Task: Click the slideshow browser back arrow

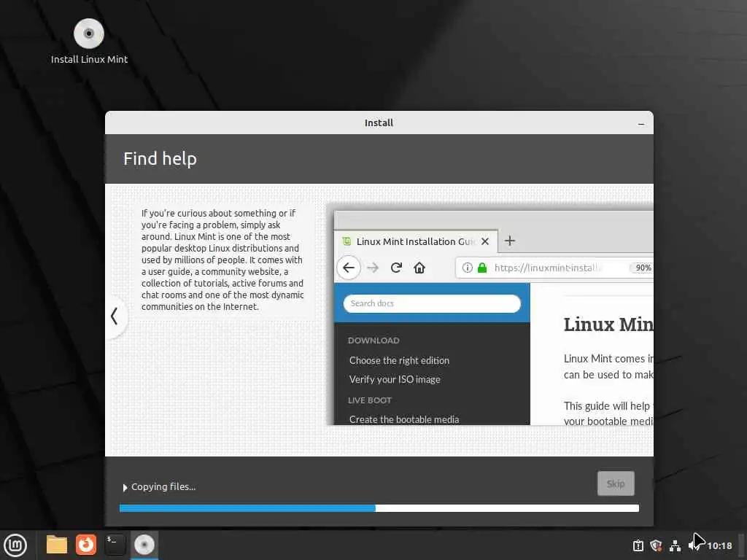Action: (x=349, y=268)
